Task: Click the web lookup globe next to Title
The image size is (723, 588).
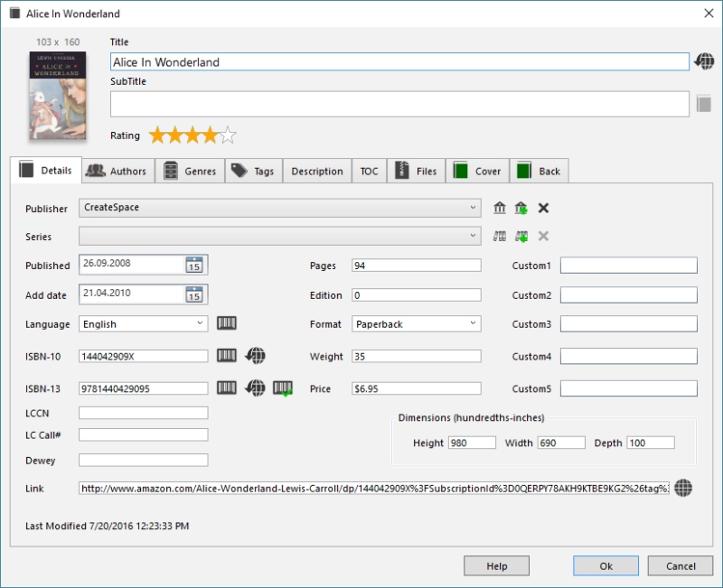Action: point(704,61)
